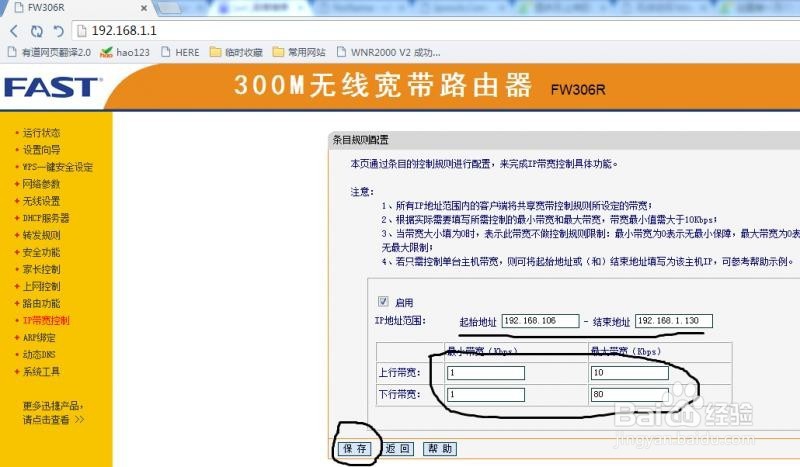Screen dimensions: 800x467
Task: Click 下行带宽 maximum bandwidth field
Action: click(x=630, y=395)
